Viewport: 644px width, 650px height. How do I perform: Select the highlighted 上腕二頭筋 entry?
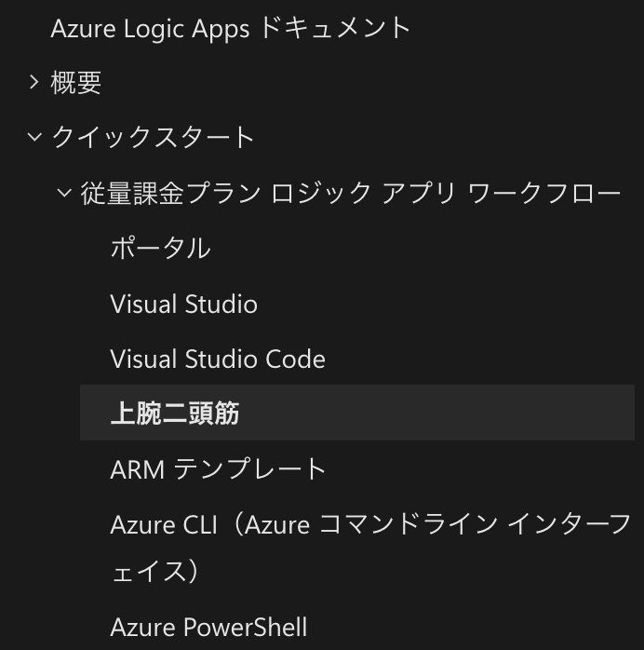175,413
